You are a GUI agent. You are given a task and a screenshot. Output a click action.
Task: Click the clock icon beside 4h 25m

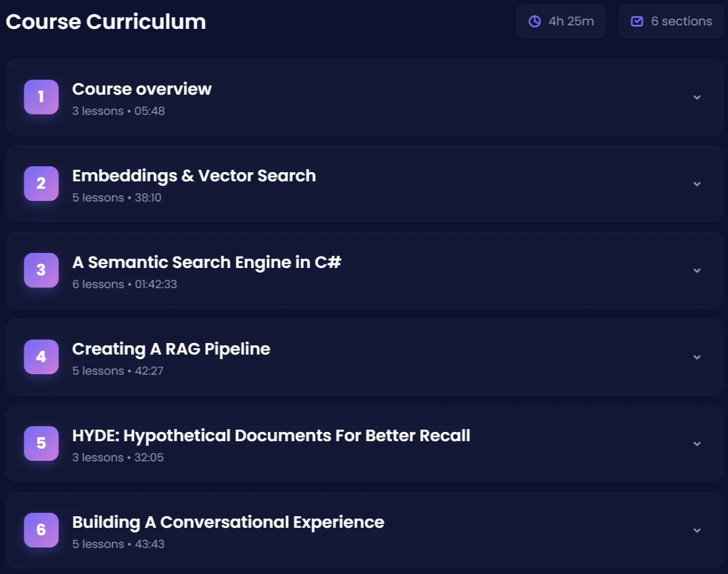[x=535, y=21]
